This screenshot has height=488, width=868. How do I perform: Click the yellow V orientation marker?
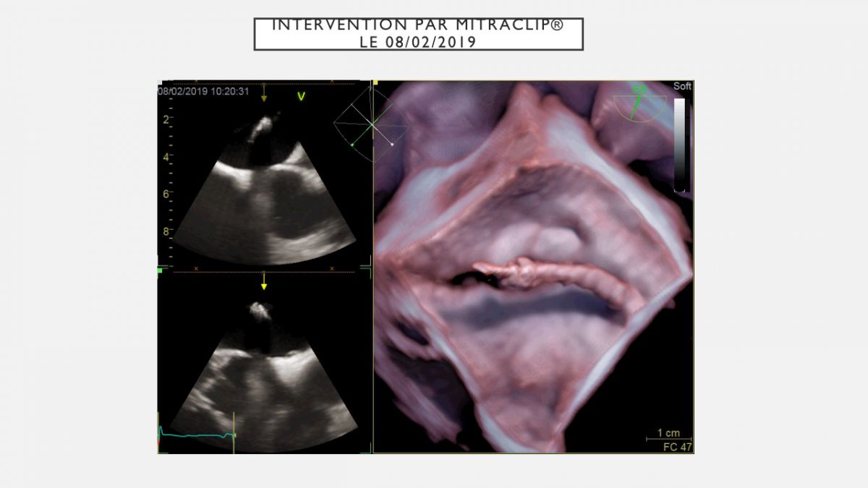tap(302, 96)
